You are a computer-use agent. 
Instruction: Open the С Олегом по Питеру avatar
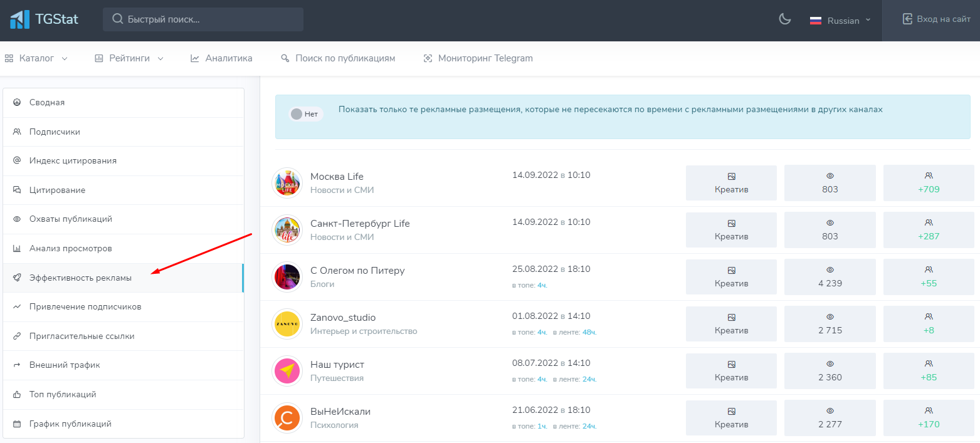point(287,277)
